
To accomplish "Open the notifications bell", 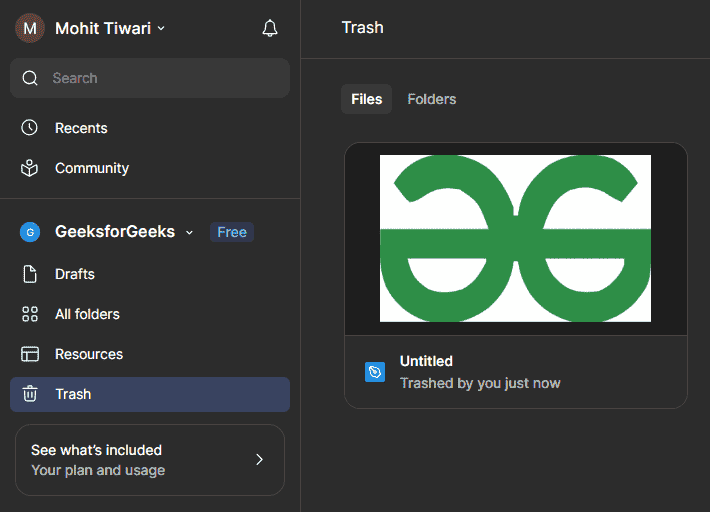I will 270,28.
